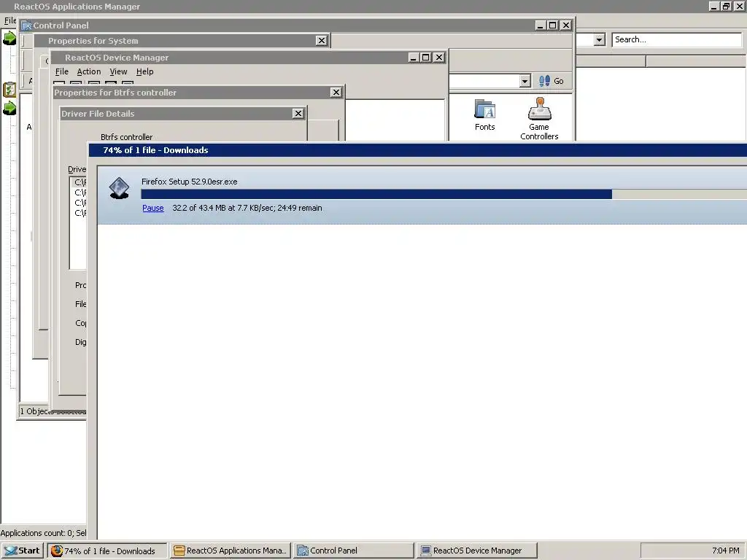This screenshot has width=747, height=560.
Task: Maximize the ReactOS Device Manager window
Action: 425,58
